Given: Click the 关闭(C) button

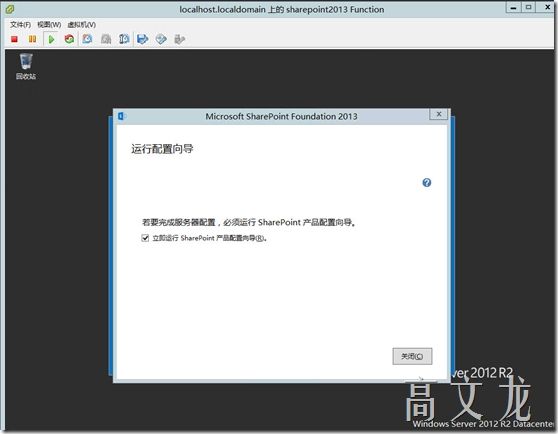Looking at the screenshot, I should click(412, 356).
